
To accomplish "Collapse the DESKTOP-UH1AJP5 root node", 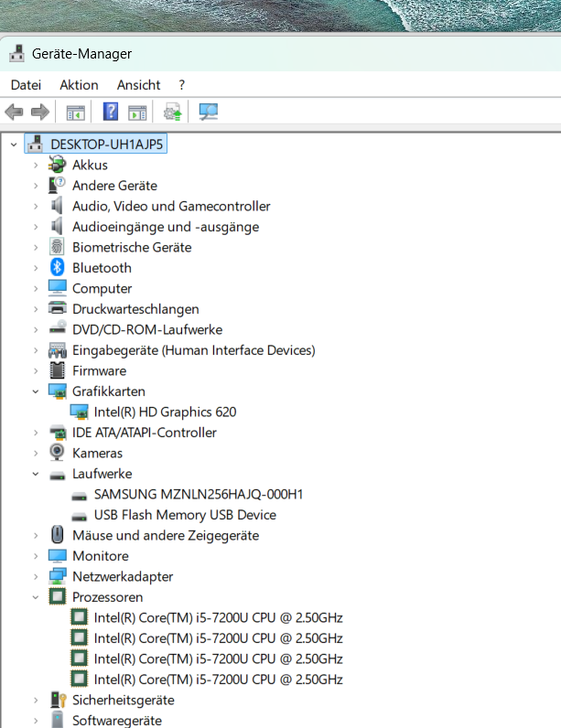I will (14, 145).
